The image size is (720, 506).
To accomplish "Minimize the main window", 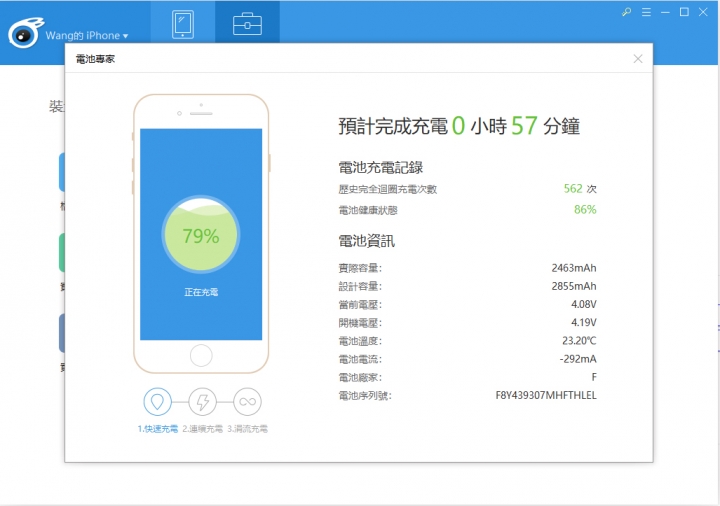I will click(x=665, y=12).
